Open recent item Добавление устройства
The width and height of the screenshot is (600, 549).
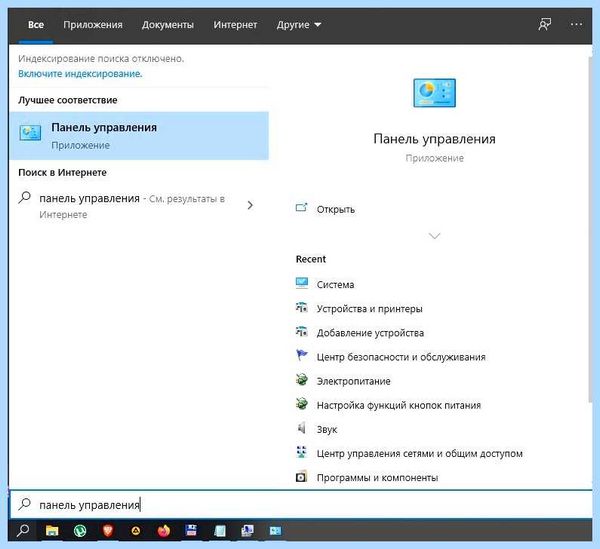(x=370, y=332)
